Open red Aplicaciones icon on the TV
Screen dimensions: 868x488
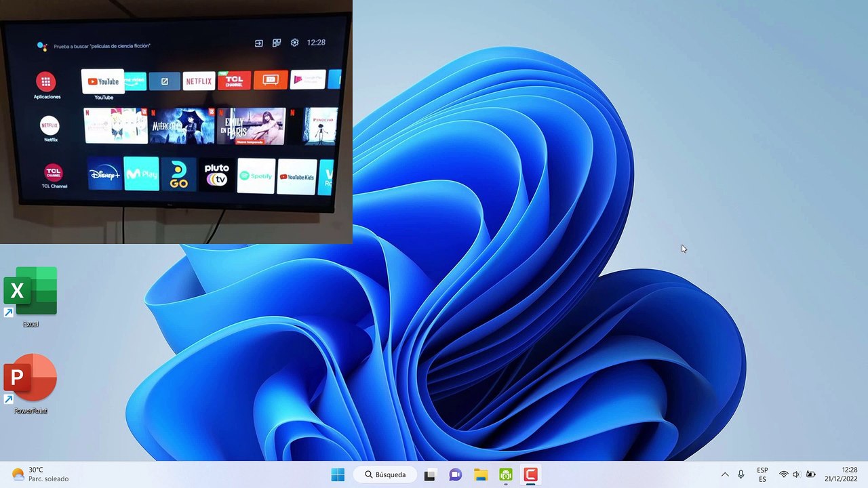click(x=46, y=82)
